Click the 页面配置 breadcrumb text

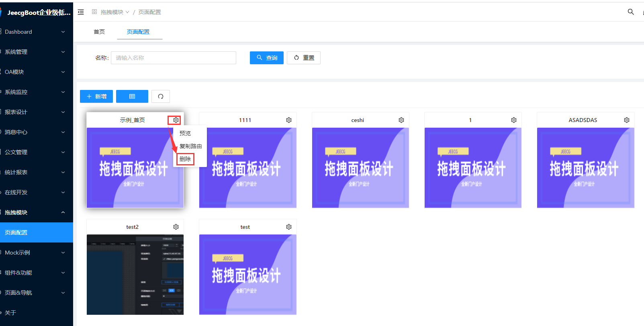tap(149, 12)
